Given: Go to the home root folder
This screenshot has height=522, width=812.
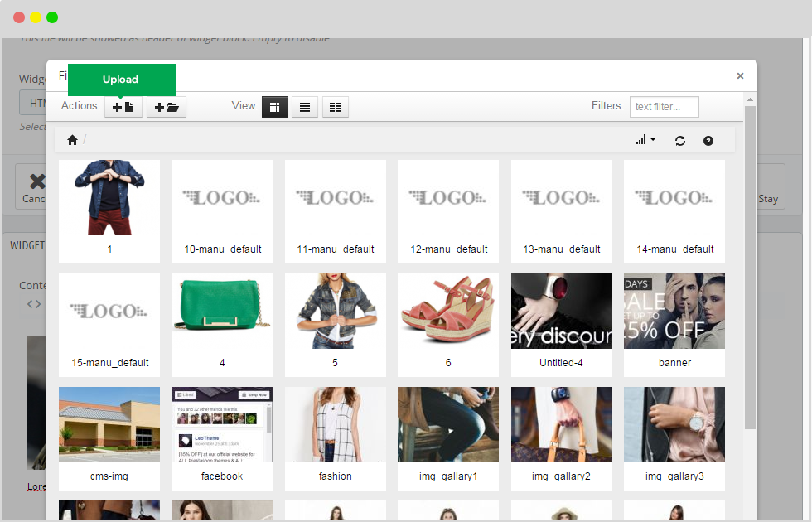Looking at the screenshot, I should [73, 140].
